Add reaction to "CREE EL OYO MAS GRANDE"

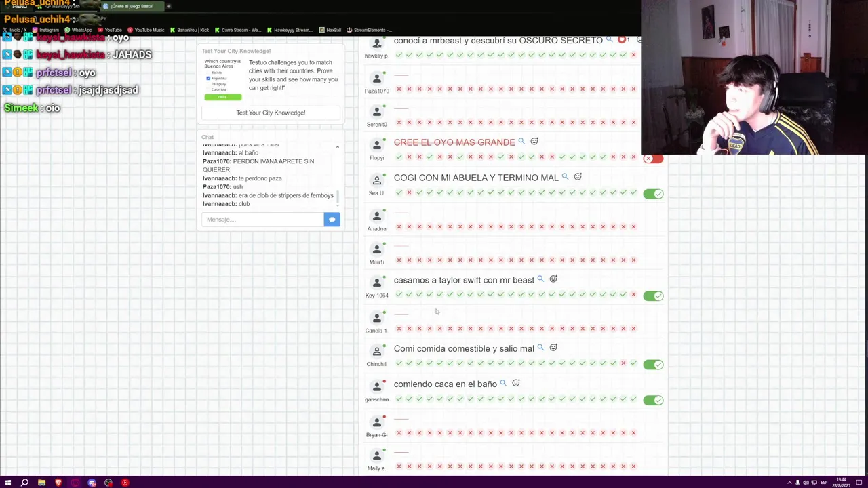[534, 141]
